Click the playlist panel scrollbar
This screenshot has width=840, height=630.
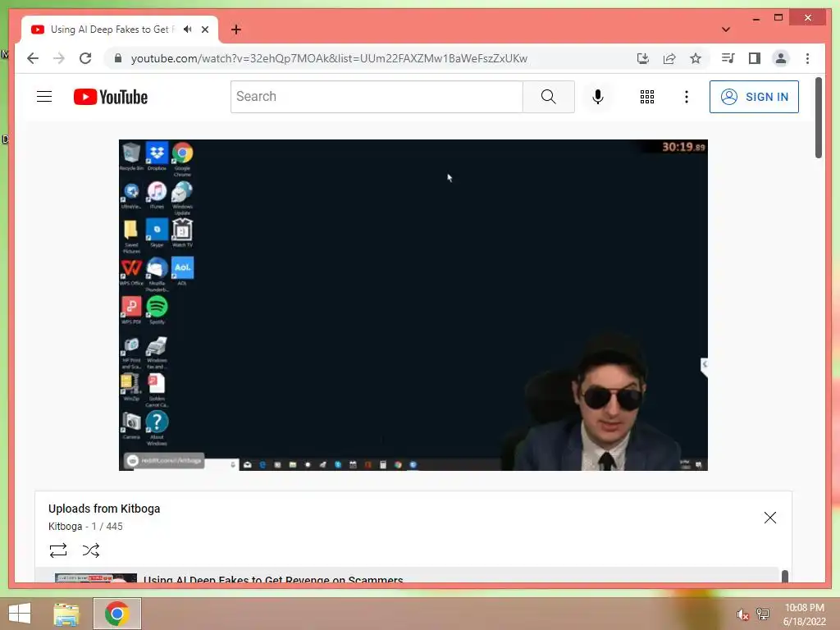785,576
